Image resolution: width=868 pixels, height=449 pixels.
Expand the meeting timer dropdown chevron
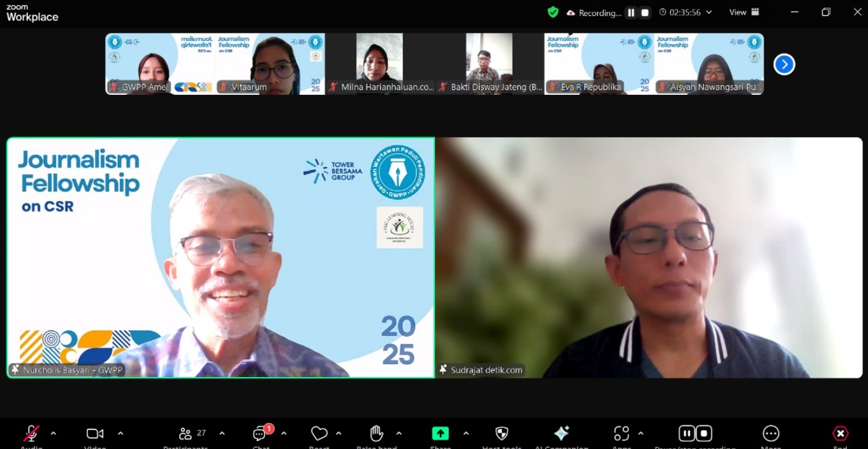point(709,12)
